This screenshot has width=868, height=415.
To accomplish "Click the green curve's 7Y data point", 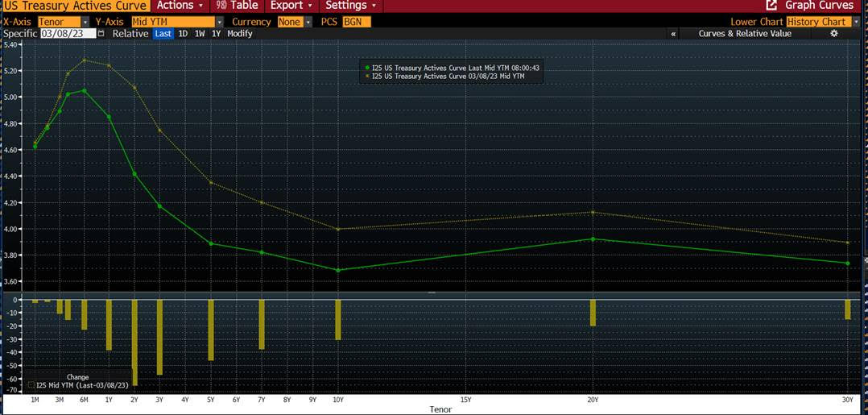I will click(x=261, y=252).
